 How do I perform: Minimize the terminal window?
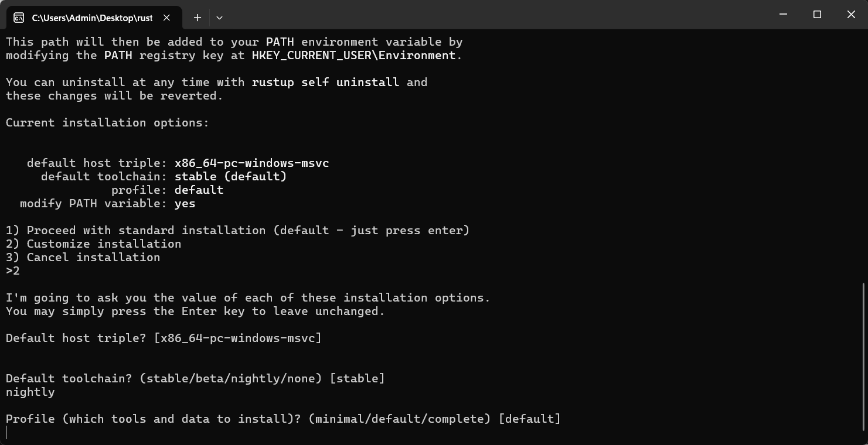pos(784,15)
